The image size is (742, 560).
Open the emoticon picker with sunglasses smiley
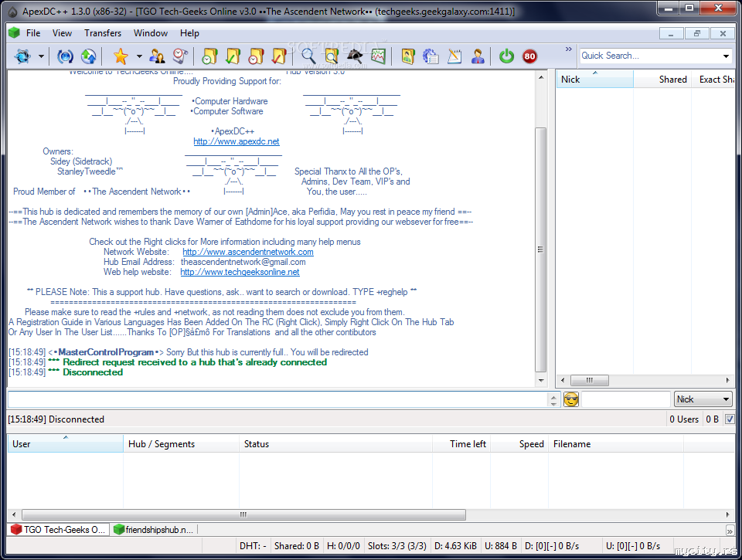point(570,399)
